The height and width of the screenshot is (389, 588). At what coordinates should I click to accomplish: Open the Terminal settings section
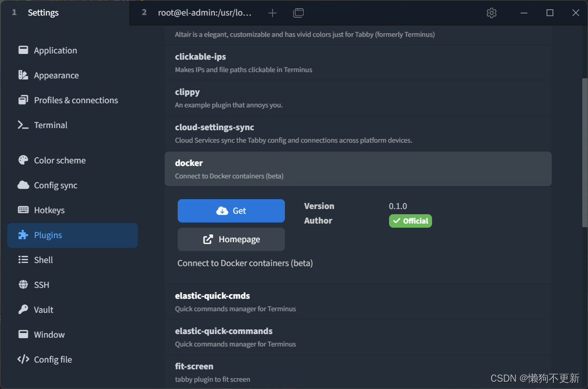click(x=73, y=125)
